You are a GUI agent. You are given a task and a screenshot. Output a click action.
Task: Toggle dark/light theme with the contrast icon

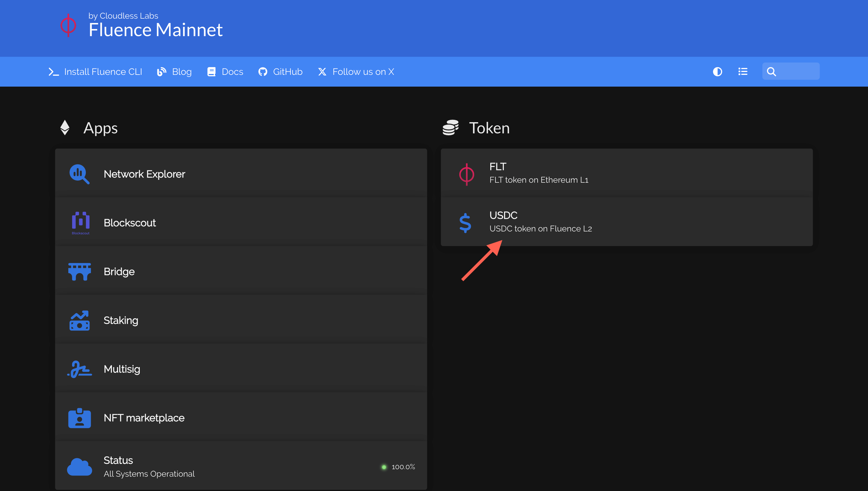(x=718, y=71)
